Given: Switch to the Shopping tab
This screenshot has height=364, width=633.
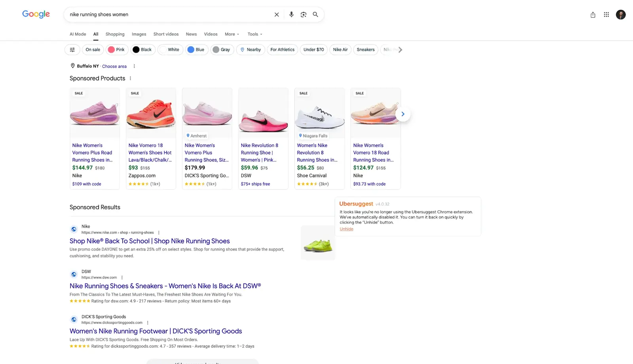Looking at the screenshot, I should [x=115, y=34].
